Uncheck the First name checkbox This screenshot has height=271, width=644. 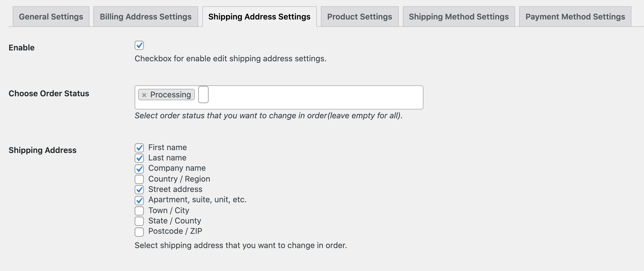(x=139, y=148)
